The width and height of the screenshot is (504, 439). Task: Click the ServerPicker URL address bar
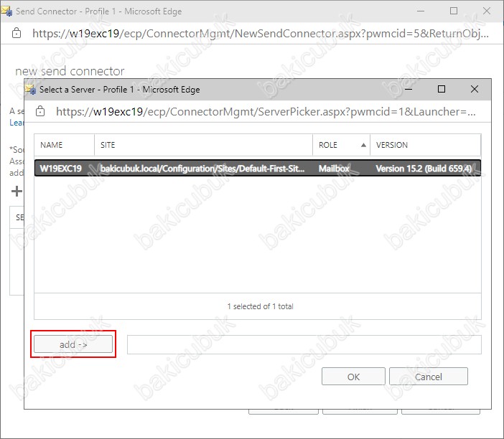(x=266, y=112)
